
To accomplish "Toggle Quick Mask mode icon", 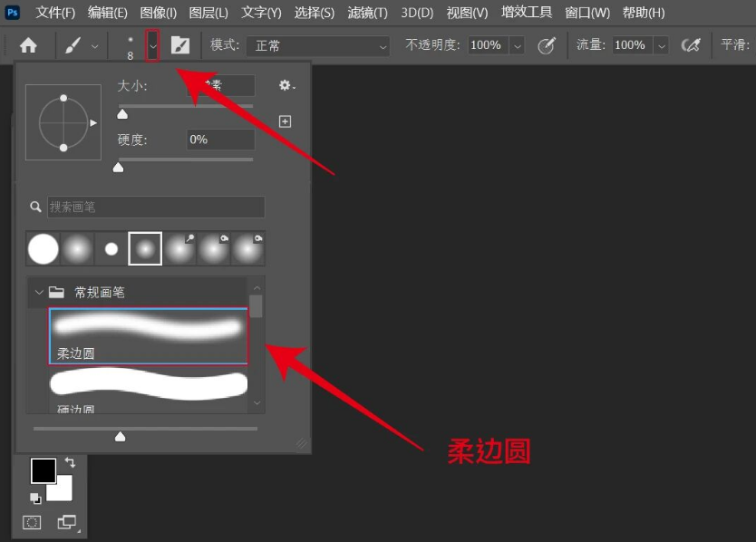I will tap(32, 522).
